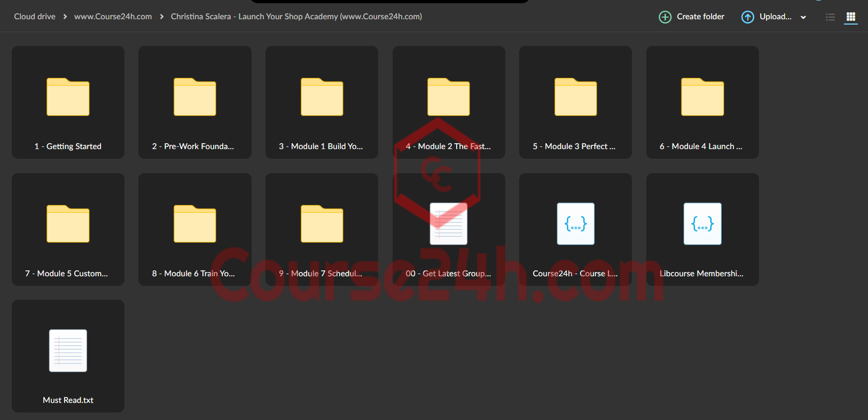Click Create folder plus icon
Viewport: 868px width, 420px height.
point(665,17)
